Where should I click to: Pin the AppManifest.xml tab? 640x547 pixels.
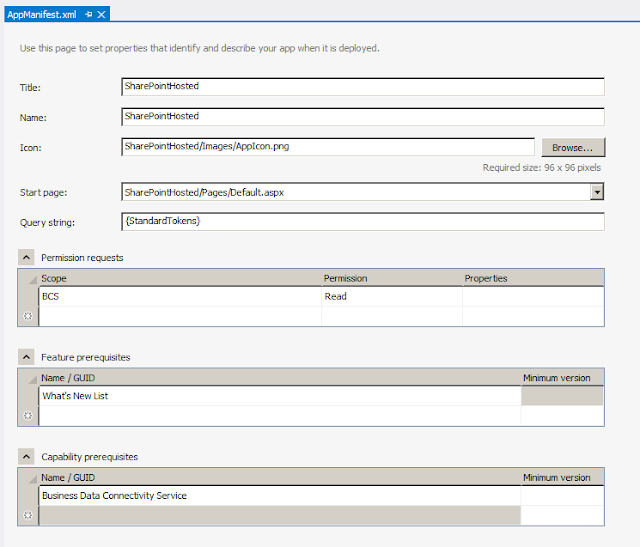(89, 14)
